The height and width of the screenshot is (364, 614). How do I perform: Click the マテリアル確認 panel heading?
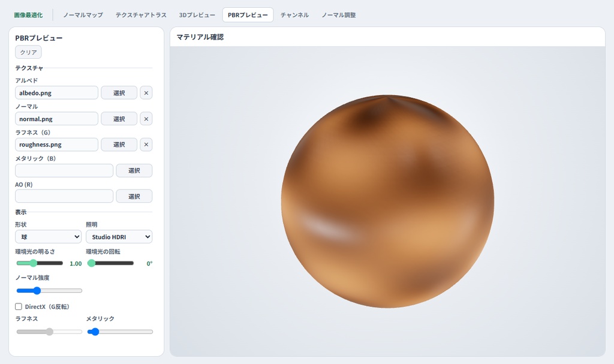pos(200,37)
